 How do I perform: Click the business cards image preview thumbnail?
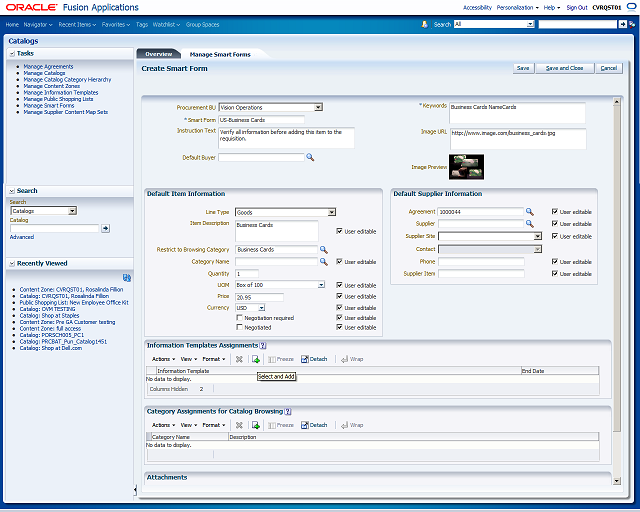coord(467,167)
